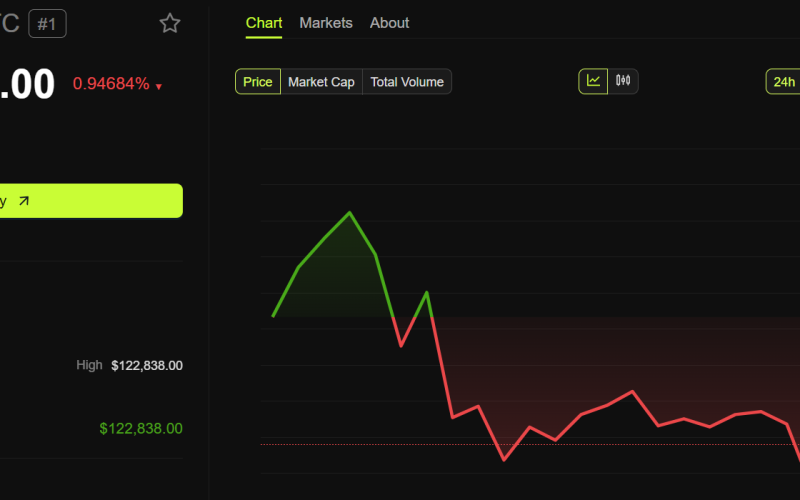The image size is (800, 500).
Task: Click the red down-triangle price change indicator
Action: coord(158,87)
